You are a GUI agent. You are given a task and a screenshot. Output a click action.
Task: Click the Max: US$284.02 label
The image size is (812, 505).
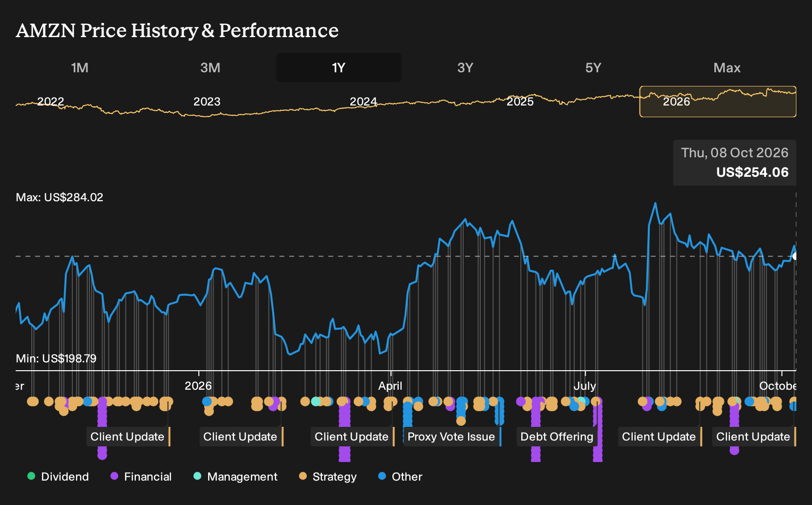coord(60,197)
